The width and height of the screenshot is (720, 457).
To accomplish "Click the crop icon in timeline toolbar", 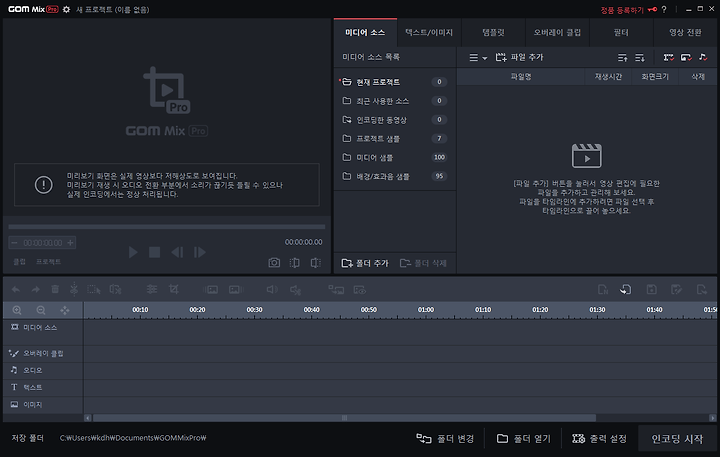I will tap(174, 289).
